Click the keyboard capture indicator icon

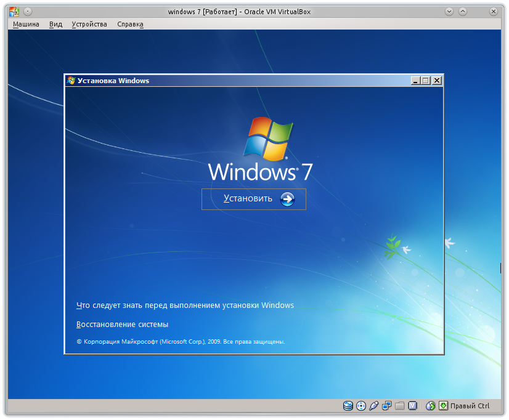pos(442,405)
